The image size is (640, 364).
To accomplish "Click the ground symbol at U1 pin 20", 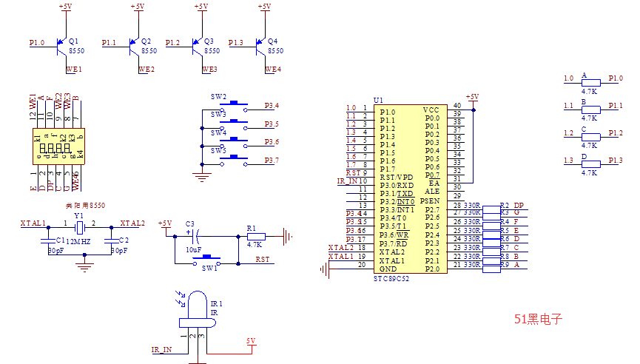I will (325, 269).
